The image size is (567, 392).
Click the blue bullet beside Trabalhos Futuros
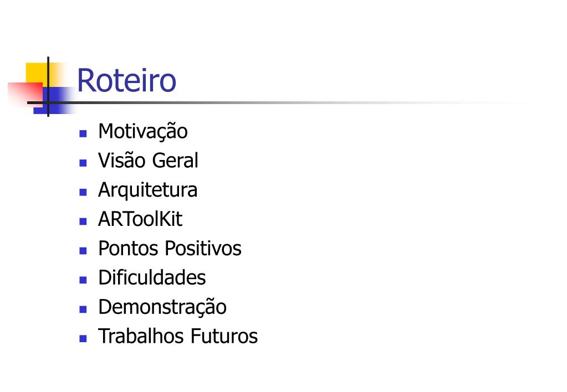coord(83,338)
